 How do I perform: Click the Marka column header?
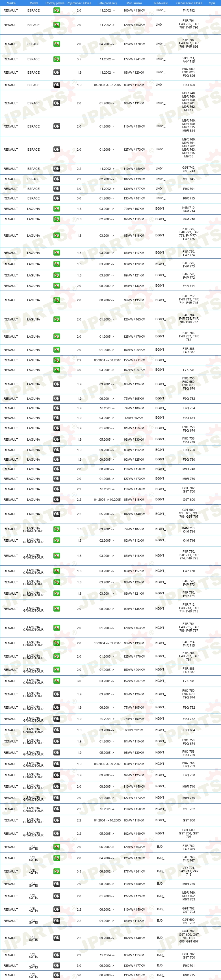11,3
